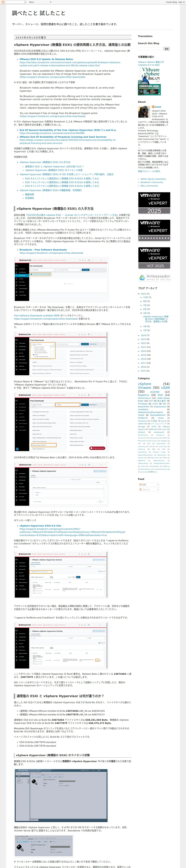
Task: Open the blog title 調べたこと 試したこと
Action: [39, 13]
